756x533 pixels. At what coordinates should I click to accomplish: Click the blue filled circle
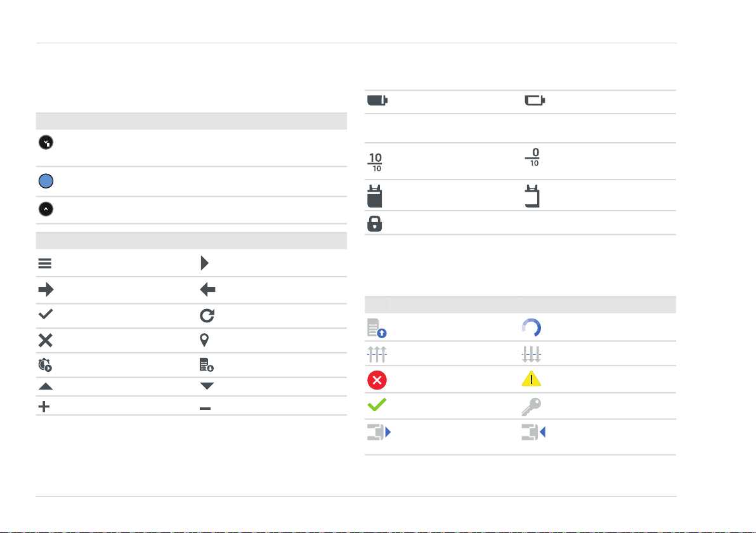coord(45,181)
